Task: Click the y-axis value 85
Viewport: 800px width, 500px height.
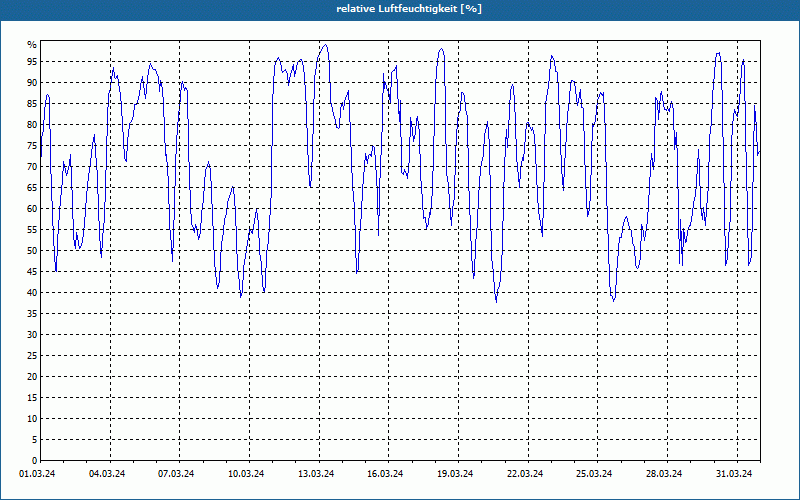Action: click(32, 104)
